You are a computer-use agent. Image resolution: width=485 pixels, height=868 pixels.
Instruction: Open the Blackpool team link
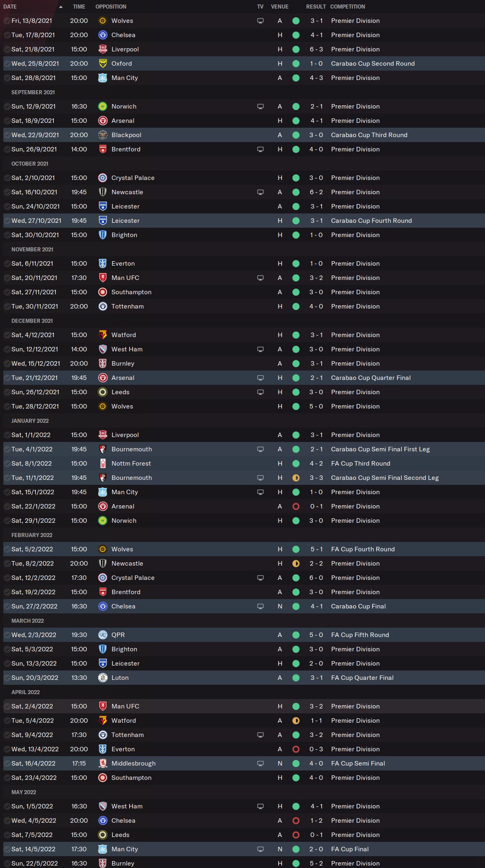pyautogui.click(x=126, y=135)
